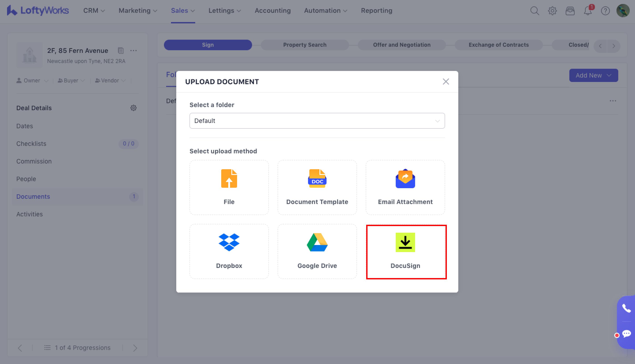Choose Document Template upload option
The image size is (635, 364).
317,187
